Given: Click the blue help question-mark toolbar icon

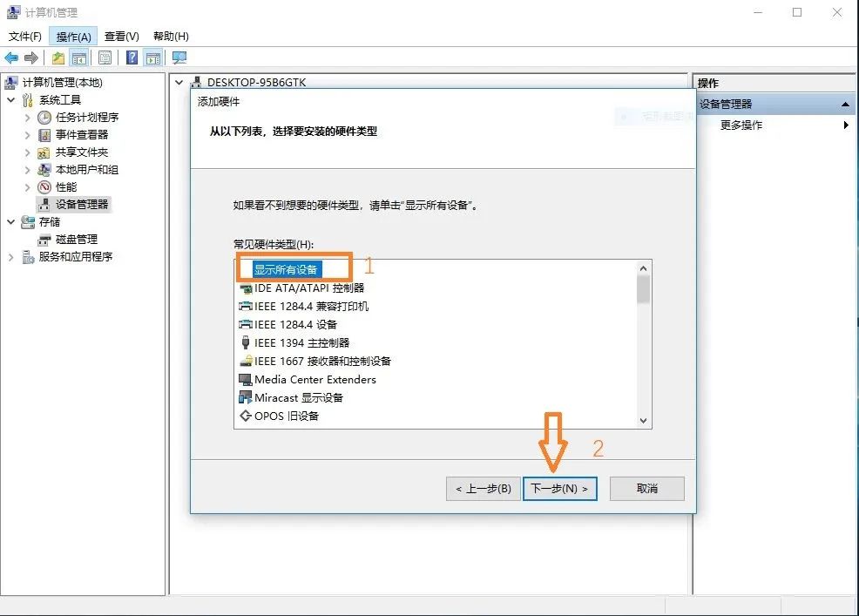Looking at the screenshot, I should pyautogui.click(x=132, y=58).
